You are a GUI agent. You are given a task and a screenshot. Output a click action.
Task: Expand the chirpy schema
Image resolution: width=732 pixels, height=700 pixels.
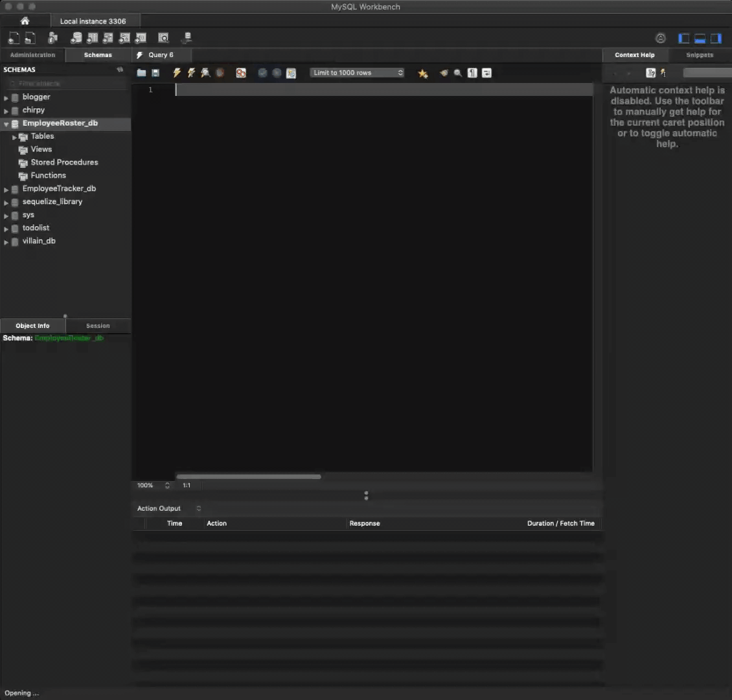pos(6,111)
